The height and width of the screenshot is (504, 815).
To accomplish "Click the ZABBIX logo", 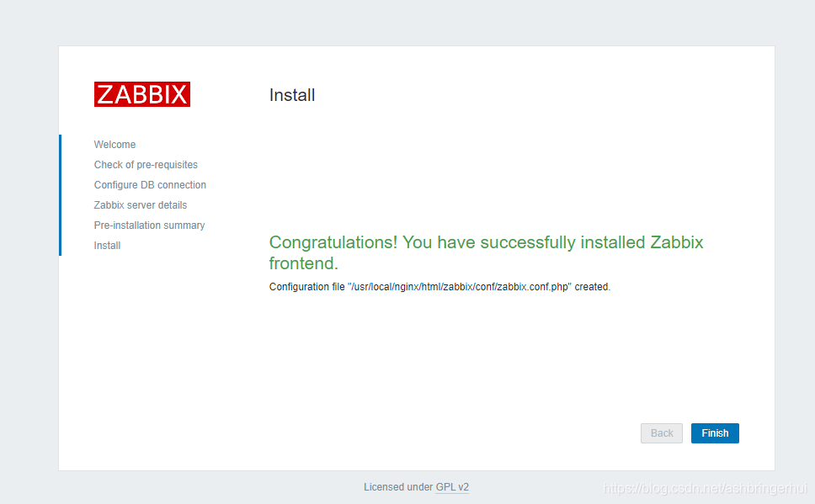I will (x=142, y=94).
